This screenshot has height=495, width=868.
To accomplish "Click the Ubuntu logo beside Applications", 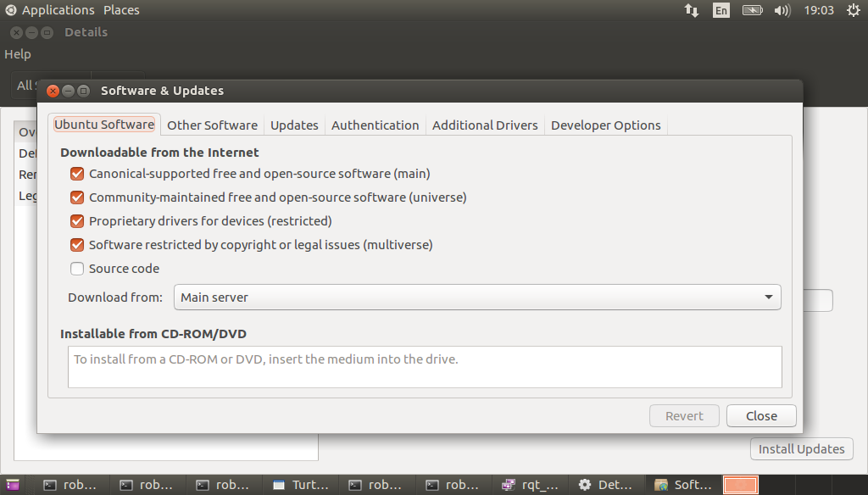I will click(x=10, y=10).
